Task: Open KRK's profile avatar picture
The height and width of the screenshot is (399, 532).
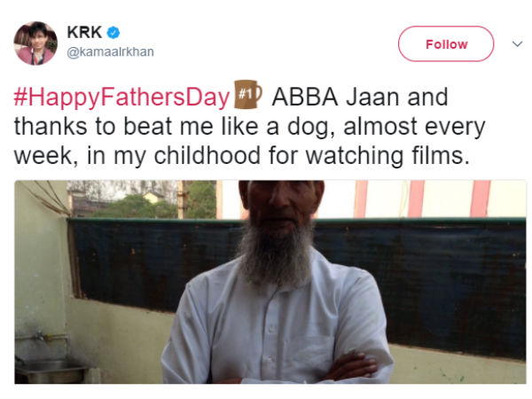Action: pyautogui.click(x=36, y=43)
